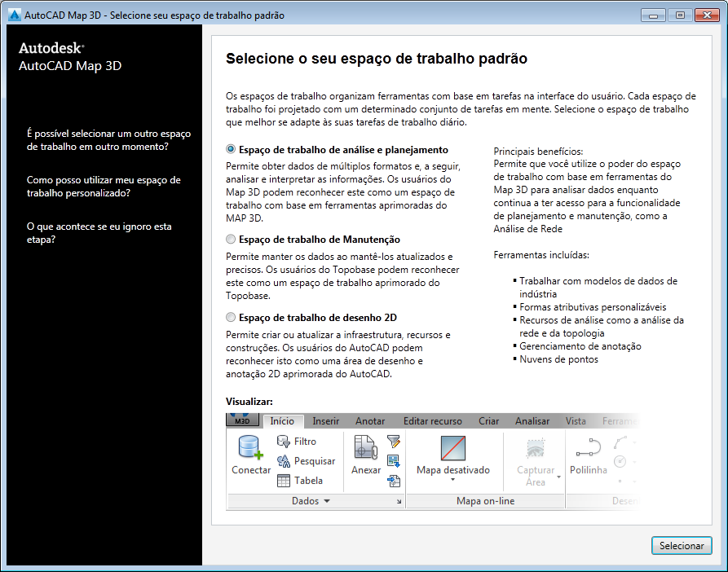Close the workspace selection dialog
The image size is (728, 572).
click(x=707, y=15)
